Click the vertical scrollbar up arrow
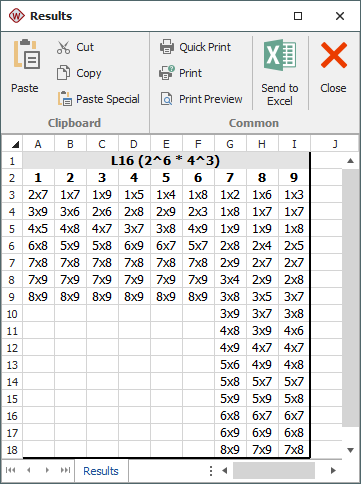361x484 pixels. pos(350,161)
